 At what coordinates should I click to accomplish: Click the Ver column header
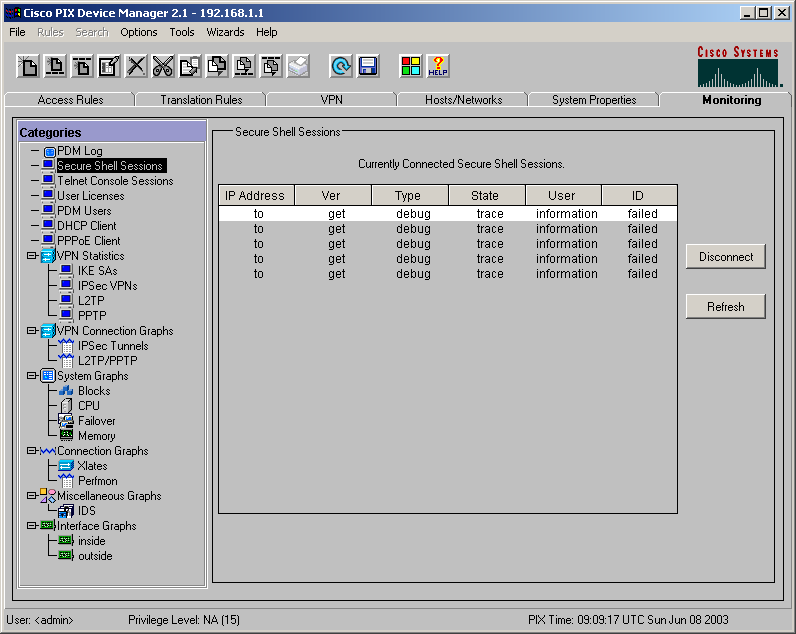tap(333, 195)
